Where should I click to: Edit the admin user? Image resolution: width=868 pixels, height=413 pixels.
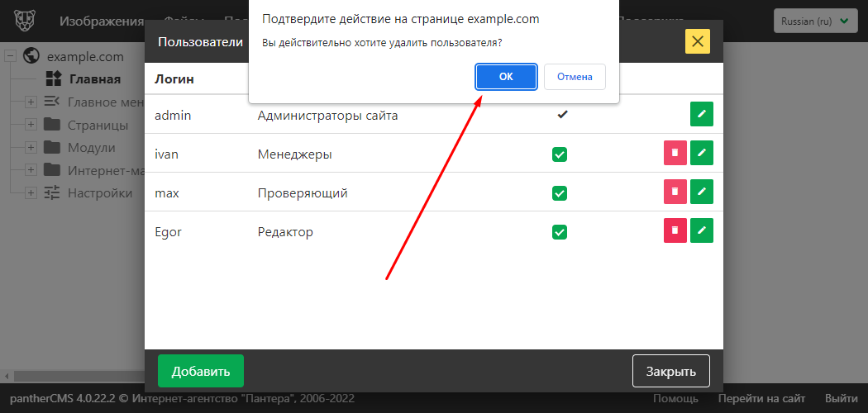point(702,115)
